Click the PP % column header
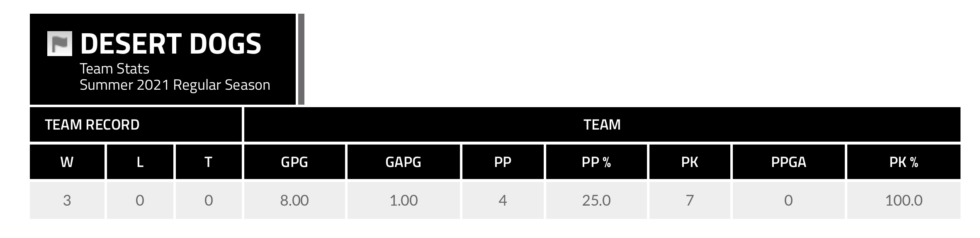 point(596,162)
